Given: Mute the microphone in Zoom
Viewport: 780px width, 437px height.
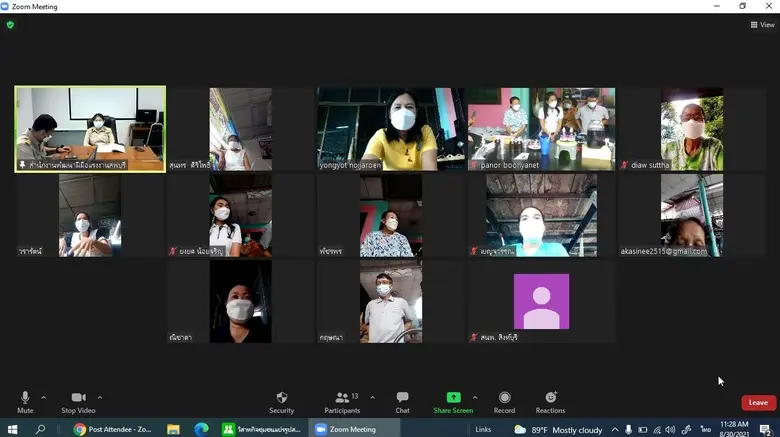Looking at the screenshot, I should 25,399.
